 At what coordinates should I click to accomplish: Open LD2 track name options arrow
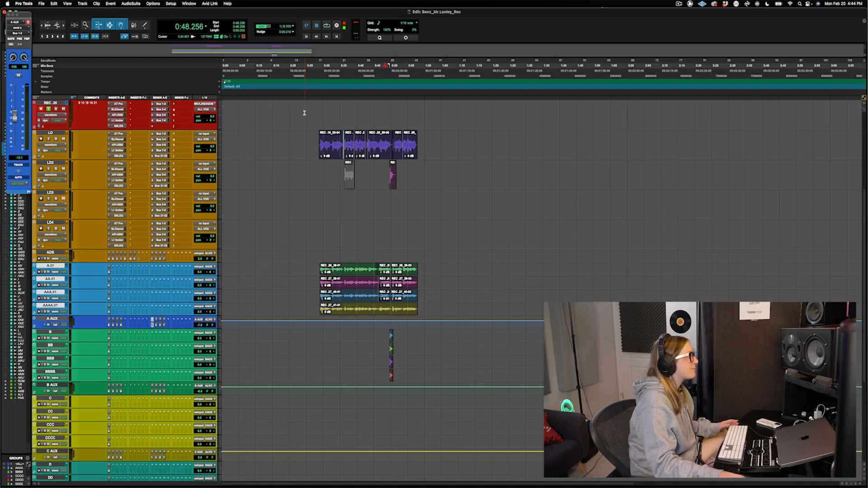click(66, 162)
